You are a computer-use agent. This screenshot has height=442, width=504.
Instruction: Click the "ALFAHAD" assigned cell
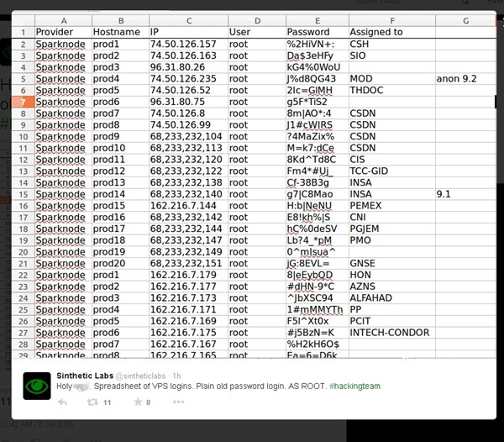tap(392, 298)
